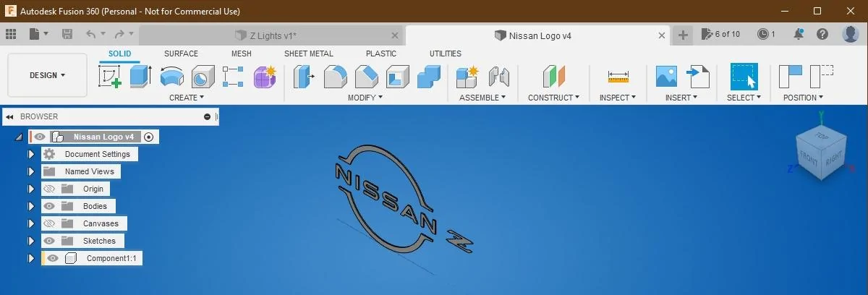
Task: Open the data panel grid icon
Action: pos(11,34)
